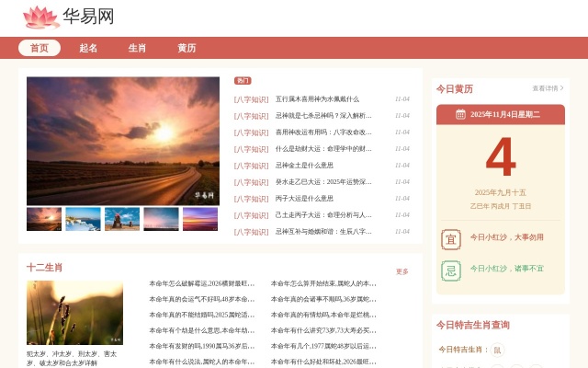
Task: Click the 热门 hot tag
Action: [243, 81]
